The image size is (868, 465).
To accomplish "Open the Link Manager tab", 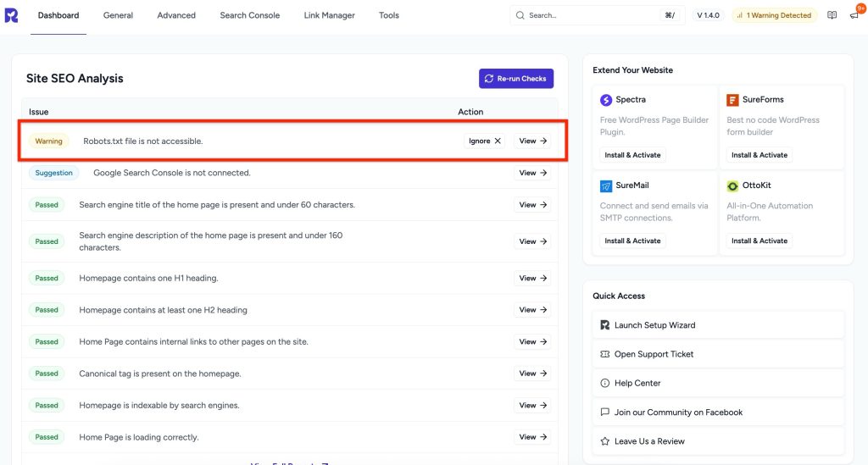I will point(329,15).
